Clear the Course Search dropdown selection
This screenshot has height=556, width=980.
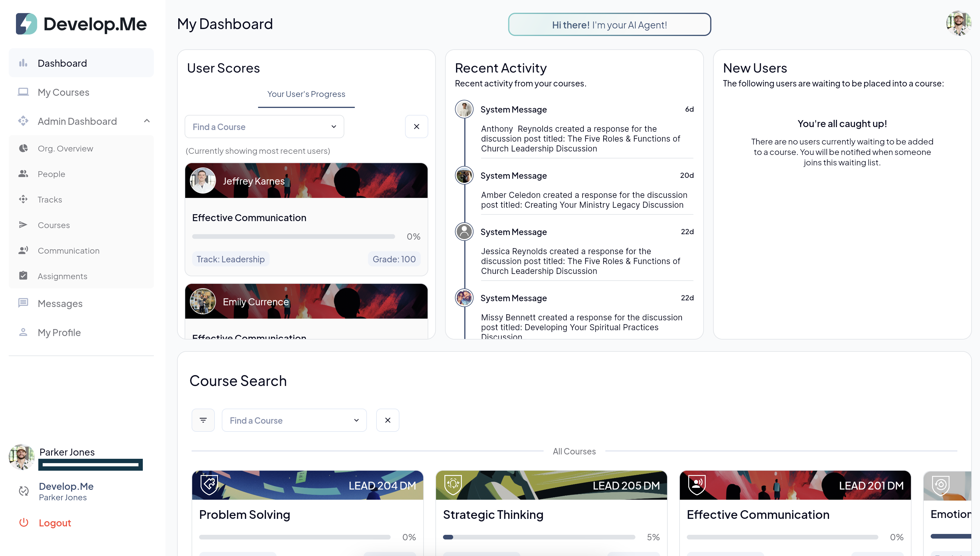point(387,420)
